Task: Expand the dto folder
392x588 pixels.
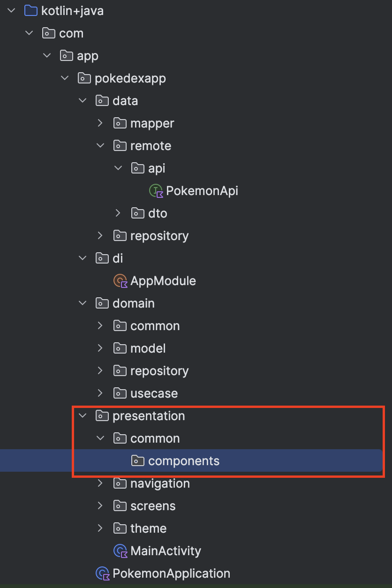Action: click(118, 213)
